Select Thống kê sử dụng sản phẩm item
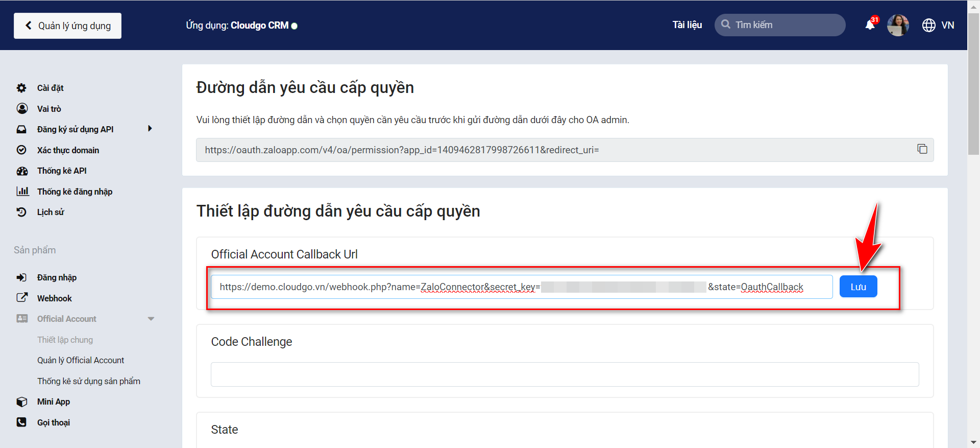The width and height of the screenshot is (980, 448). [x=89, y=381]
